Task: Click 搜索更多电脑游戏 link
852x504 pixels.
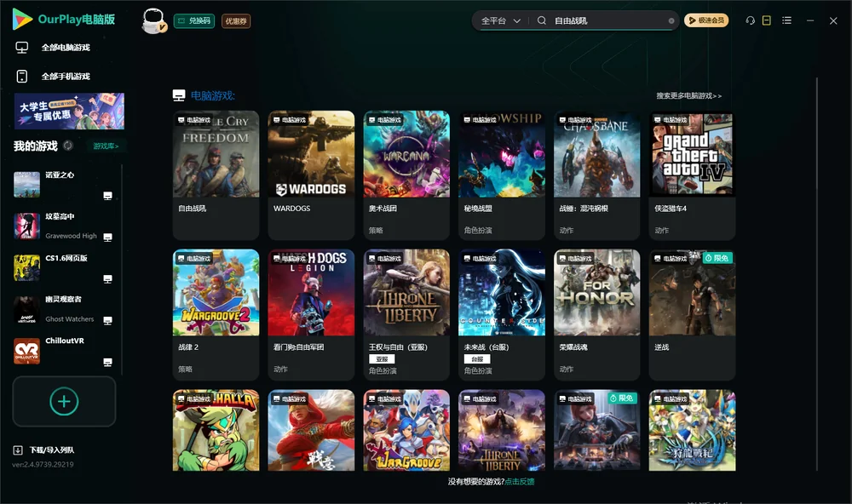Action: click(x=688, y=95)
